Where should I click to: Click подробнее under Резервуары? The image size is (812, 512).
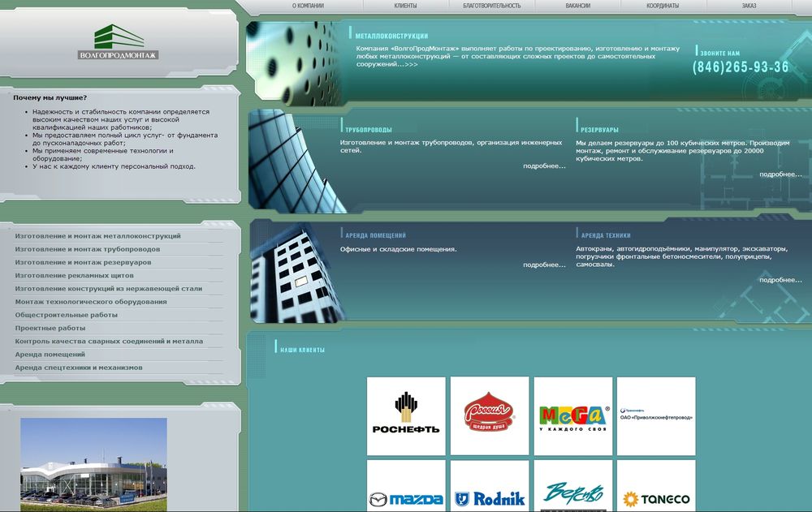coord(780,174)
